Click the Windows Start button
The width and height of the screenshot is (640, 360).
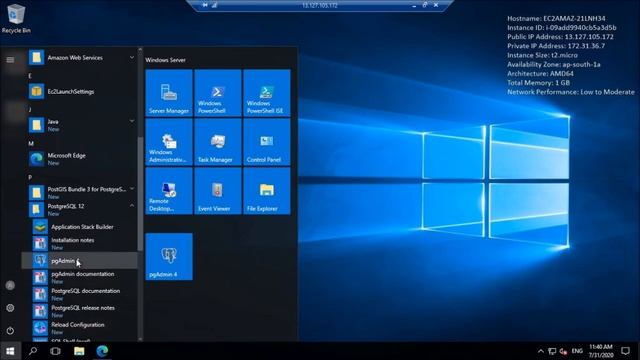click(x=10, y=351)
